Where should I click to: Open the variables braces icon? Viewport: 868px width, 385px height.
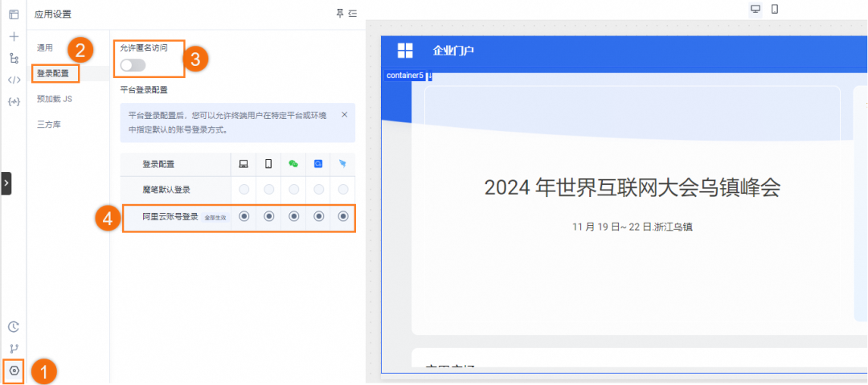(x=14, y=101)
